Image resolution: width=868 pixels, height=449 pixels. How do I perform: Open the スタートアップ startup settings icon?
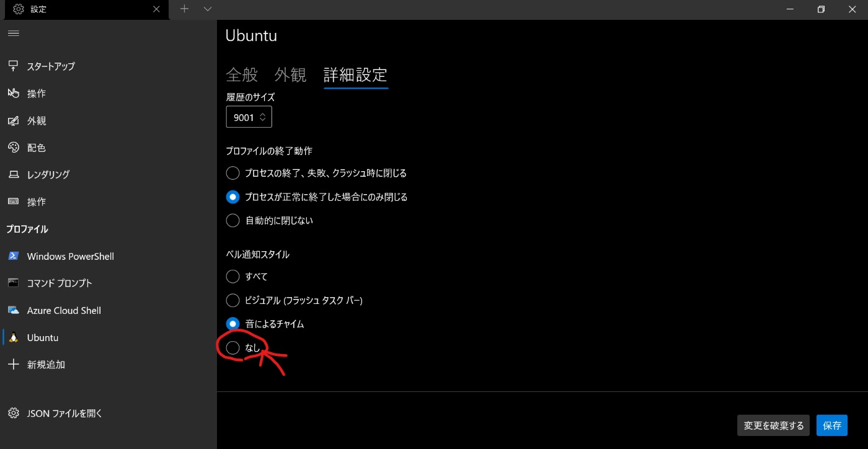(x=14, y=66)
